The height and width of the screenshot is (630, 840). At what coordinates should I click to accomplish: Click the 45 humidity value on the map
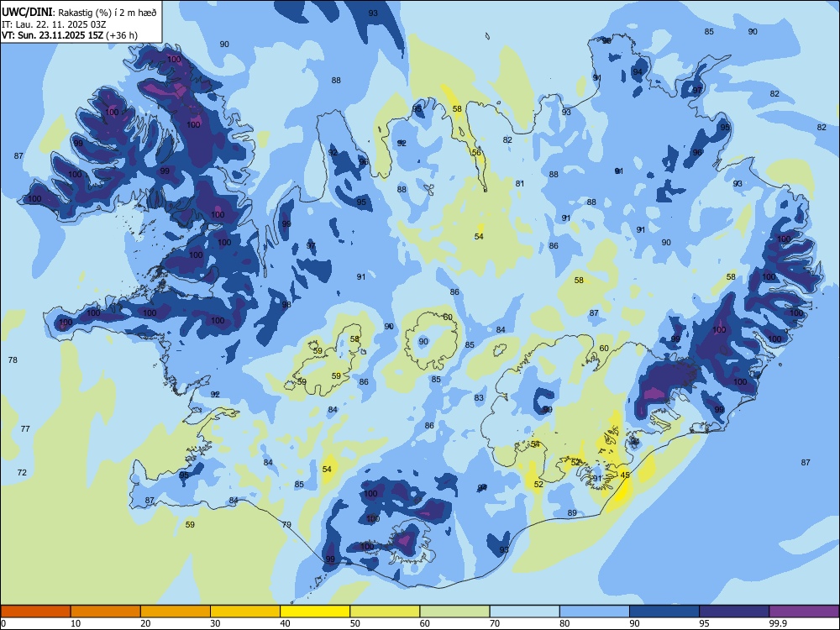coord(625,475)
